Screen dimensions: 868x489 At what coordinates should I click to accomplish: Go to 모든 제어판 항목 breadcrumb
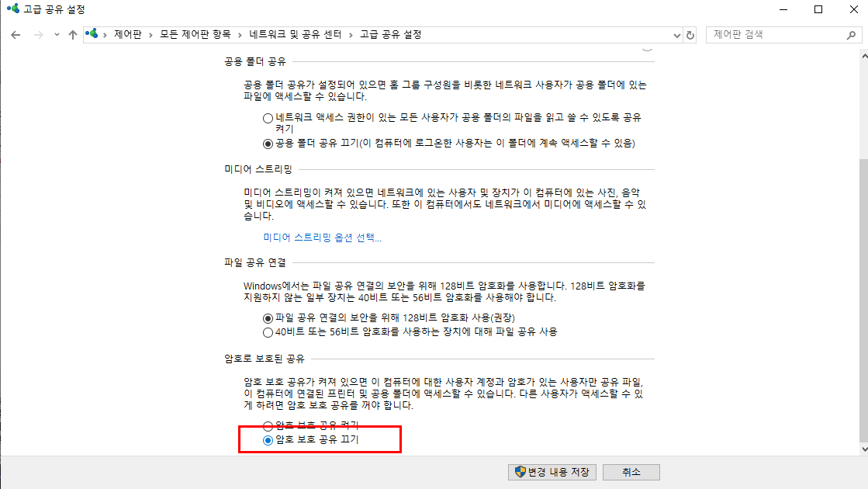(x=195, y=34)
